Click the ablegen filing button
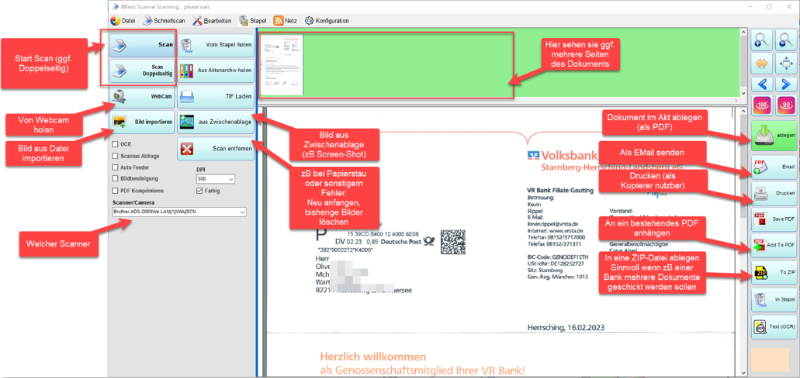This screenshot has height=378, width=800. pos(774,136)
